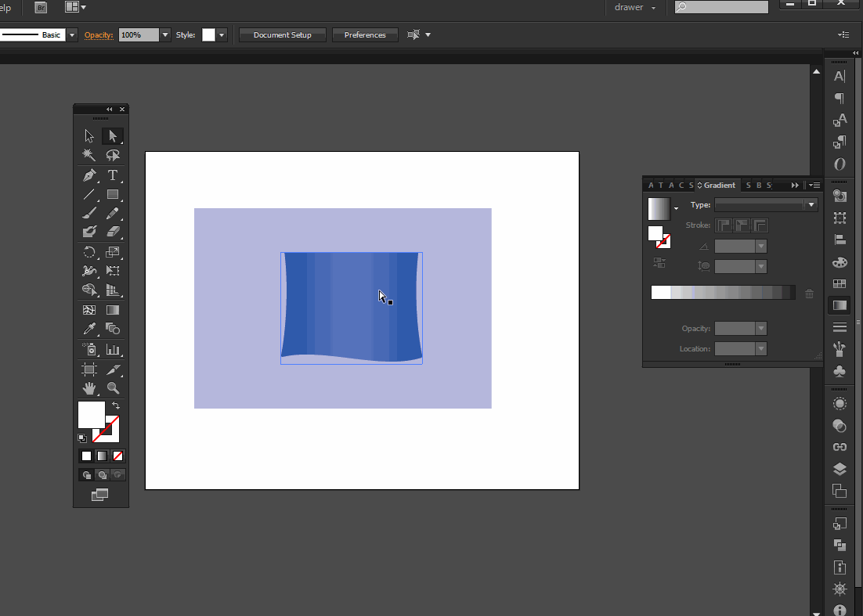Set fill mode to None
Screen dimensions: 863x616
[x=118, y=456]
